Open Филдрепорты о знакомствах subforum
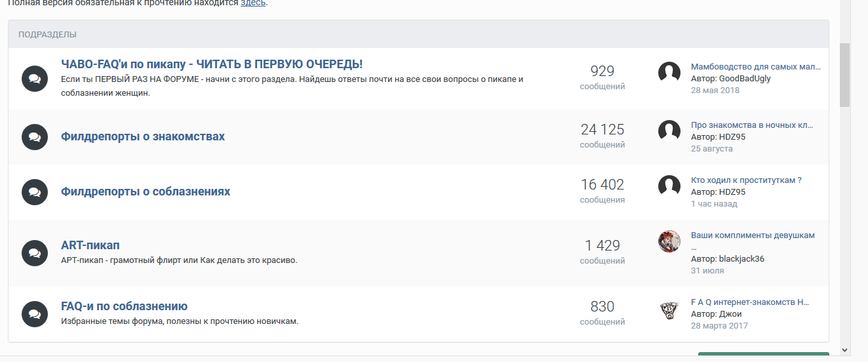868x362 pixels. (143, 136)
